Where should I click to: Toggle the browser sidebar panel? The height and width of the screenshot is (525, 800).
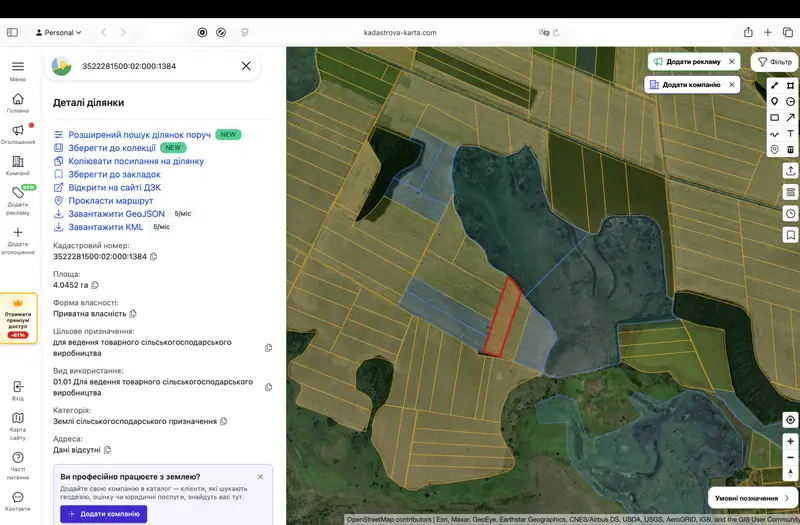(x=12, y=33)
